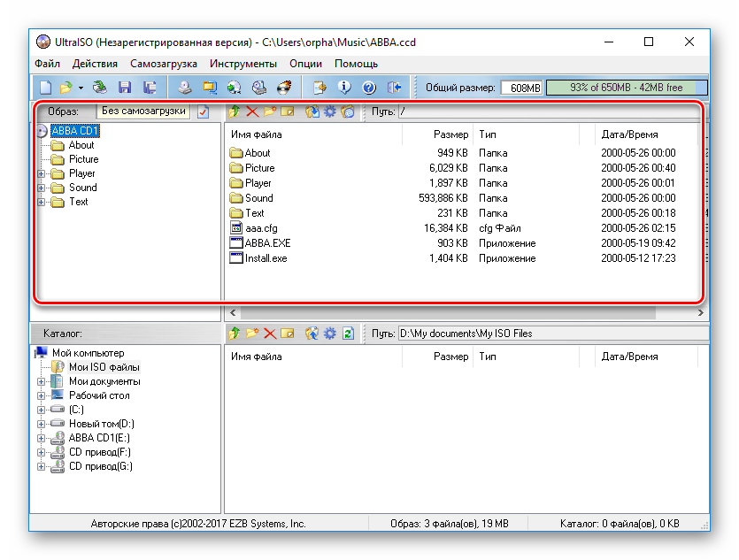This screenshot has height=560, width=739.
Task: Expand the Мои документы tree node
Action: pyautogui.click(x=41, y=381)
